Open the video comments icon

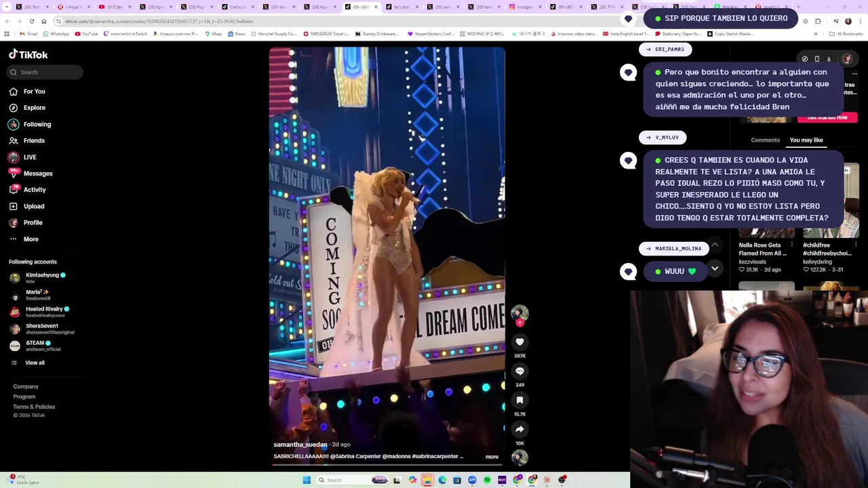(x=519, y=371)
